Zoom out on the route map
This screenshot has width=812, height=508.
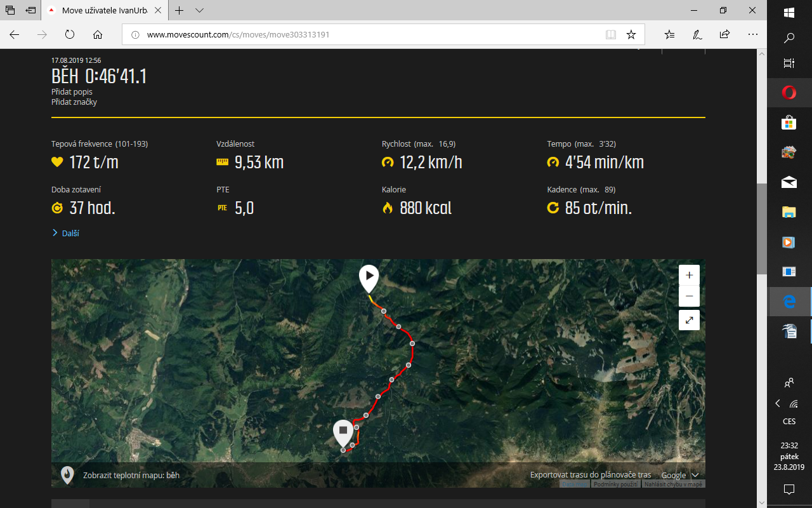689,297
